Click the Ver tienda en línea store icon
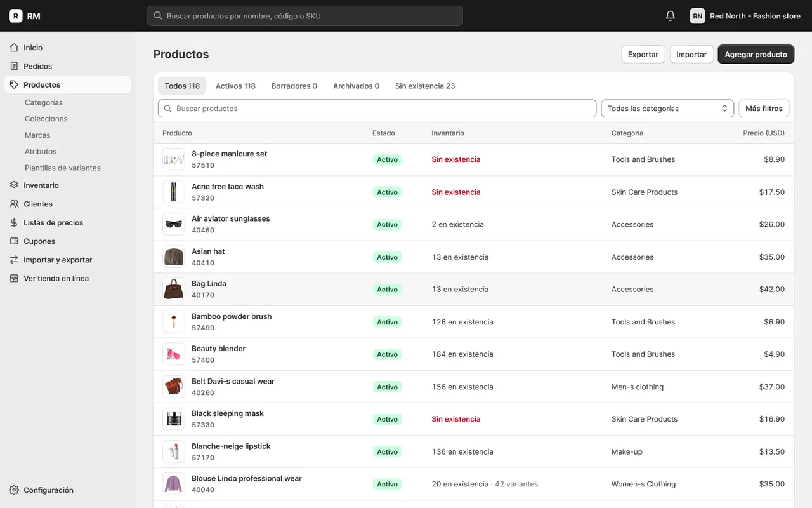Image resolution: width=812 pixels, height=508 pixels. pyautogui.click(x=15, y=278)
